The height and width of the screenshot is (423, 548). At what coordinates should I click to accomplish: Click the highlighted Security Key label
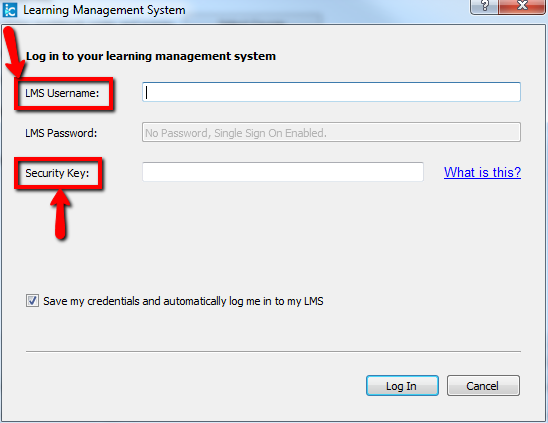[x=57, y=173]
